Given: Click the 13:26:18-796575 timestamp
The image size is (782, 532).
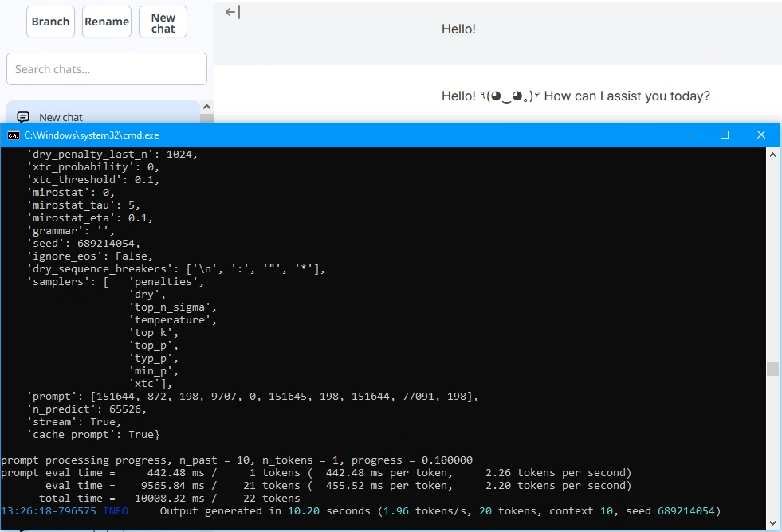Looking at the screenshot, I should (x=49, y=511).
